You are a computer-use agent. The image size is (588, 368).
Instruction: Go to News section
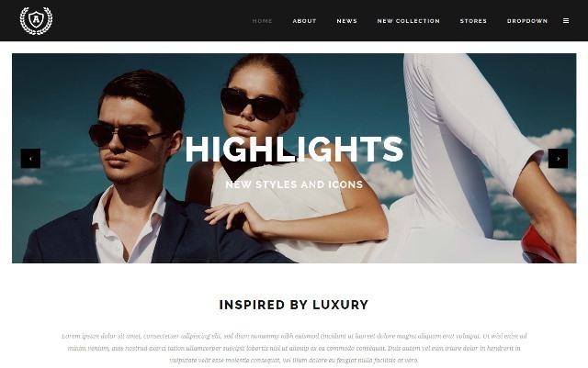coord(347,21)
